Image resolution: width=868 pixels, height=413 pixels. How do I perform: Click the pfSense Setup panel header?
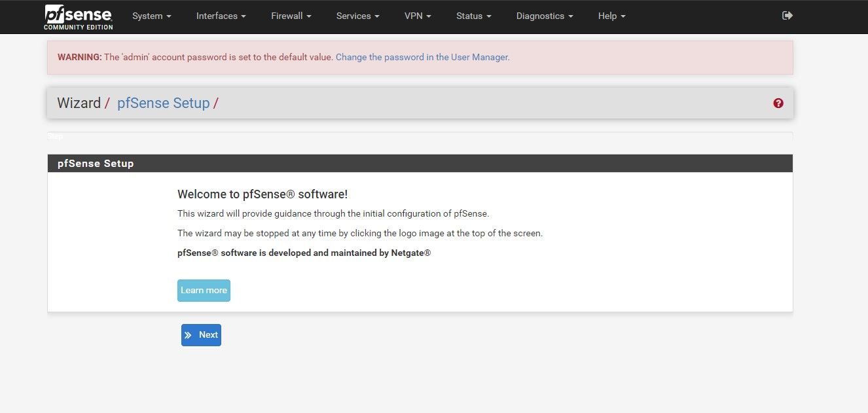(x=420, y=164)
